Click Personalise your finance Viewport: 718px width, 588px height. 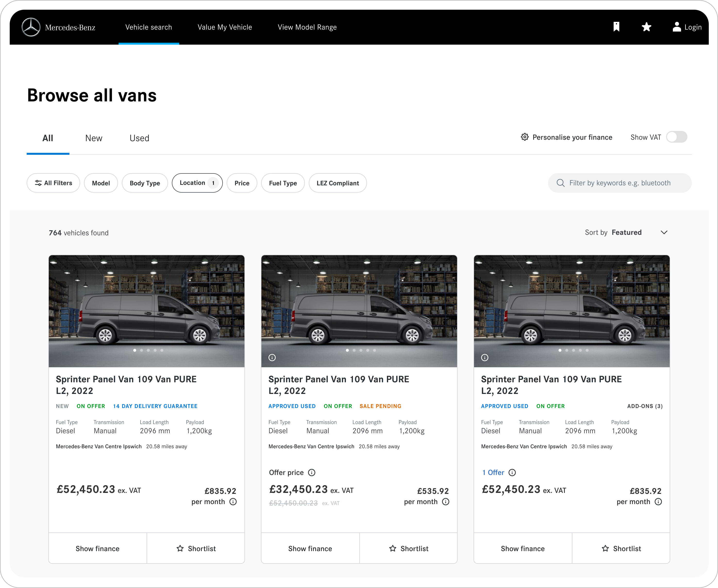click(567, 137)
